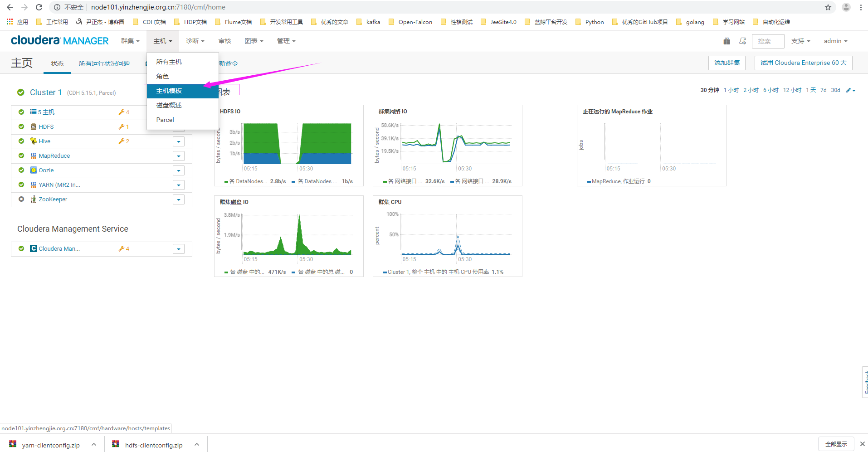
Task: Focus the 搜索 search field
Action: (x=768, y=41)
